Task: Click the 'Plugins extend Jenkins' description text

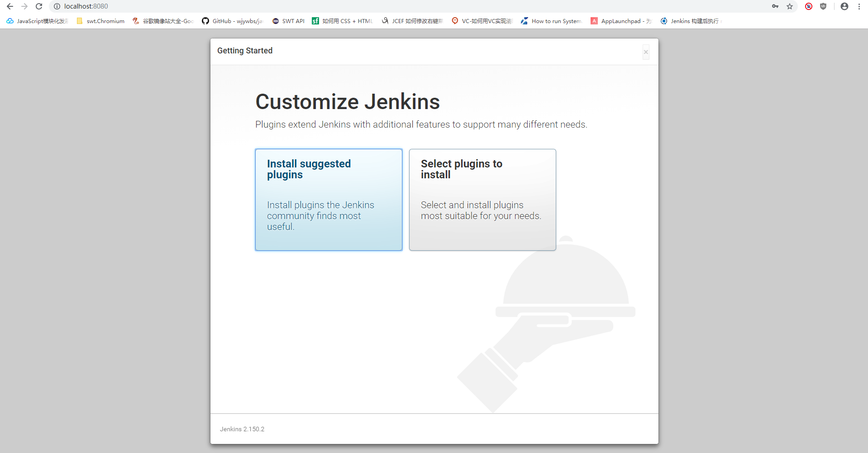Action: [x=421, y=124]
